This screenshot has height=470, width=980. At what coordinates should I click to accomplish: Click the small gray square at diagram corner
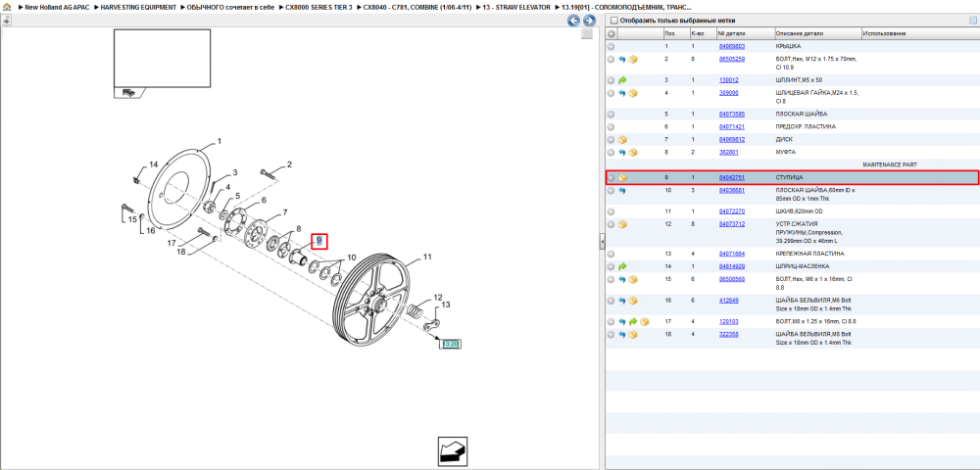pos(586,34)
